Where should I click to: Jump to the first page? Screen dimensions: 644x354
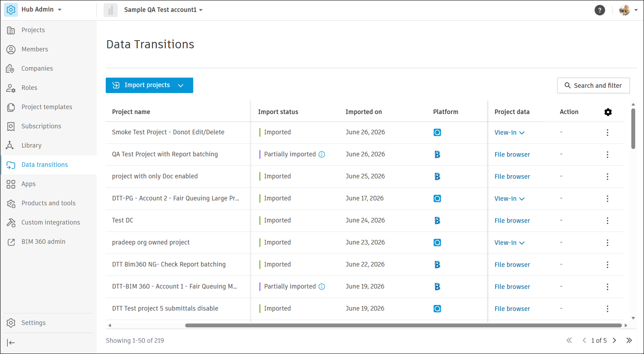point(569,340)
